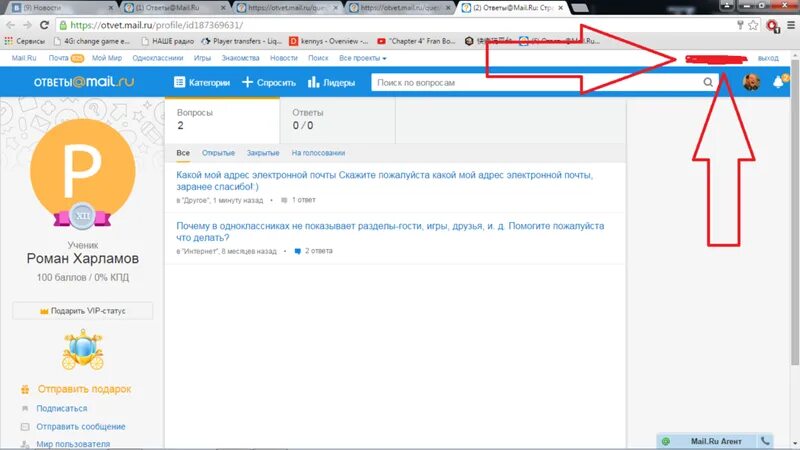Switch to the Новости browser tab

coord(61,8)
